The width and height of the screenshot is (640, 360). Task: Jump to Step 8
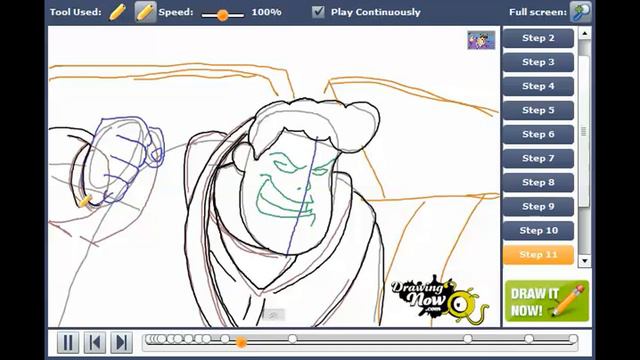tap(538, 182)
